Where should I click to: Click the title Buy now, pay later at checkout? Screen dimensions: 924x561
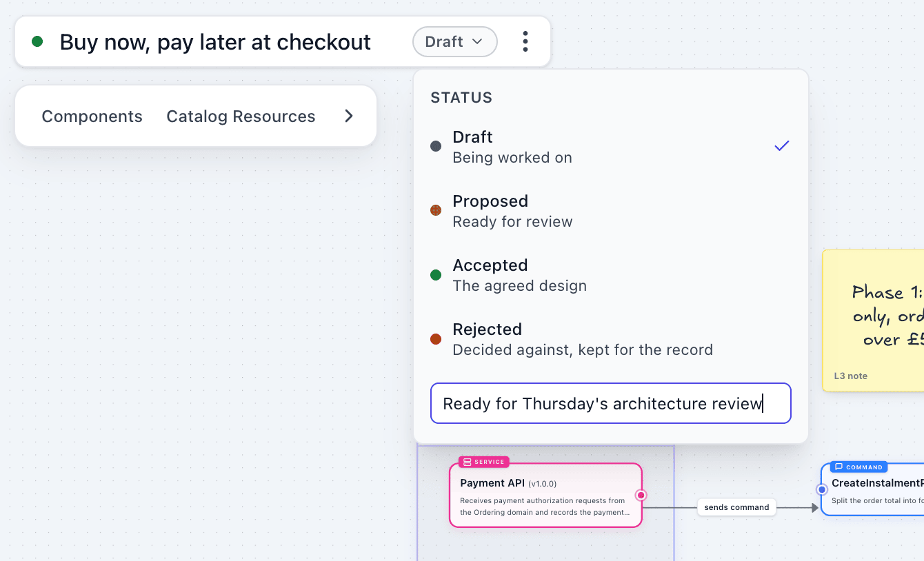215,42
